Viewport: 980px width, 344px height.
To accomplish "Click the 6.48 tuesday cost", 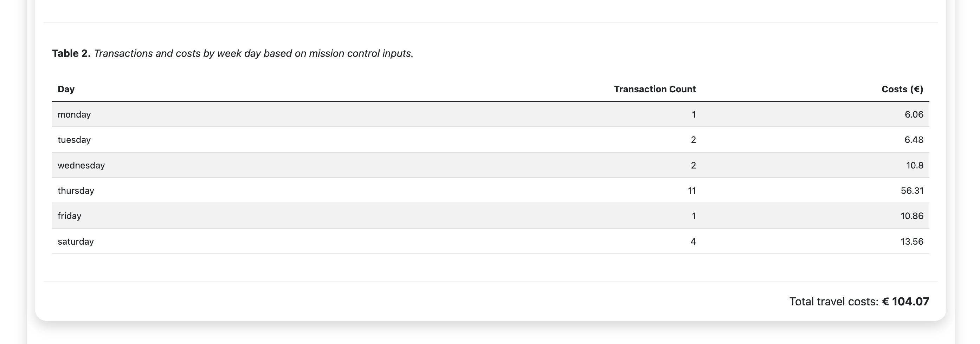I will point(914,140).
